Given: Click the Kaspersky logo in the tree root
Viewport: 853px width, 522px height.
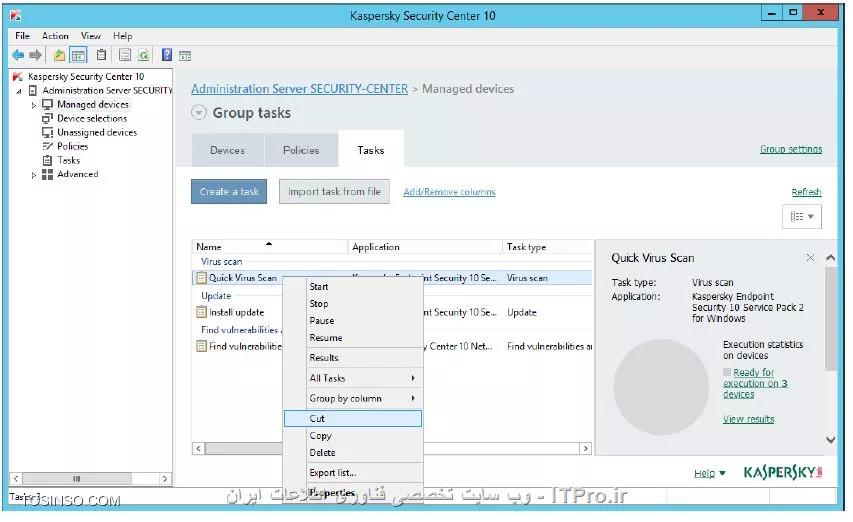Looking at the screenshot, I should [18, 77].
